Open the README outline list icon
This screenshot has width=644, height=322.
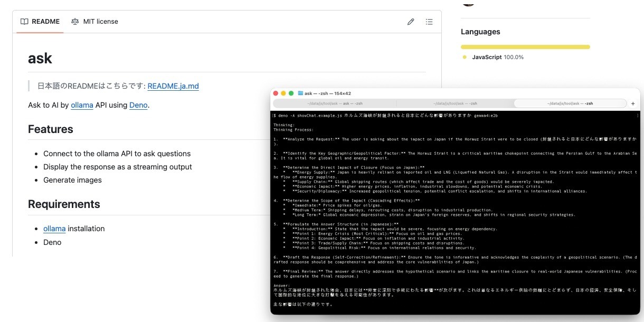(429, 22)
